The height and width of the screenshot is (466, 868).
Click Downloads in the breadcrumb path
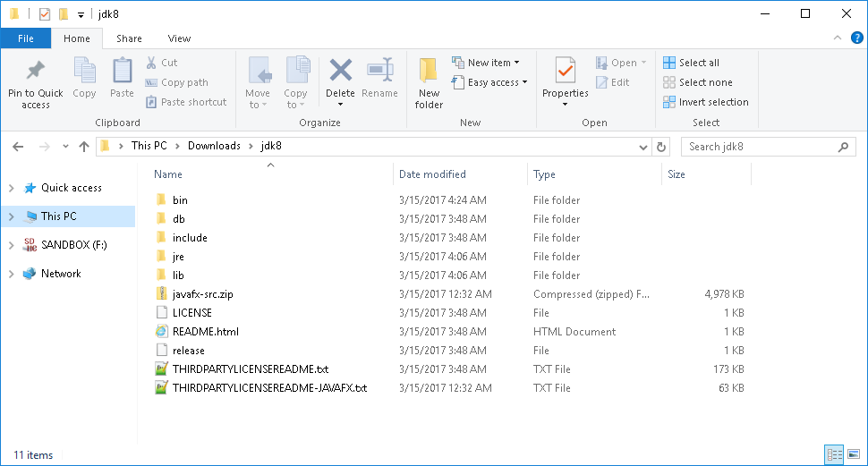pos(214,146)
